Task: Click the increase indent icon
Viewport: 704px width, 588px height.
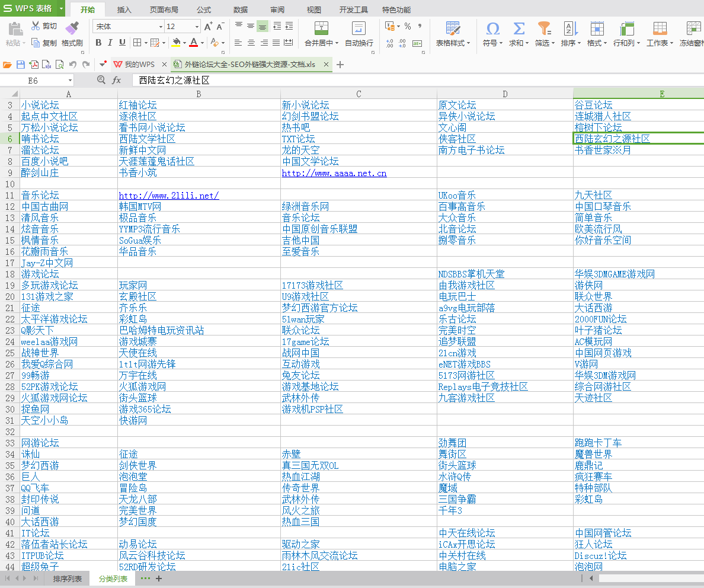Action: tap(289, 26)
